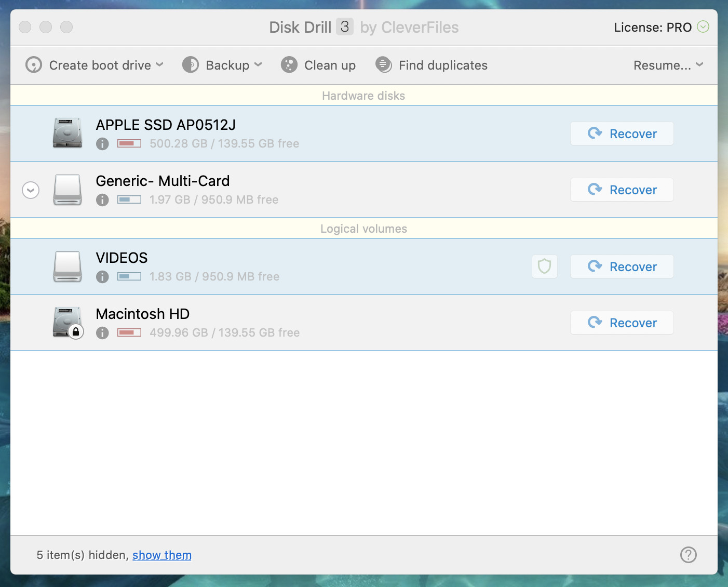Screen dimensions: 728x587
Task: Click the Macintosh HD usage bar indicator
Action: click(x=129, y=332)
